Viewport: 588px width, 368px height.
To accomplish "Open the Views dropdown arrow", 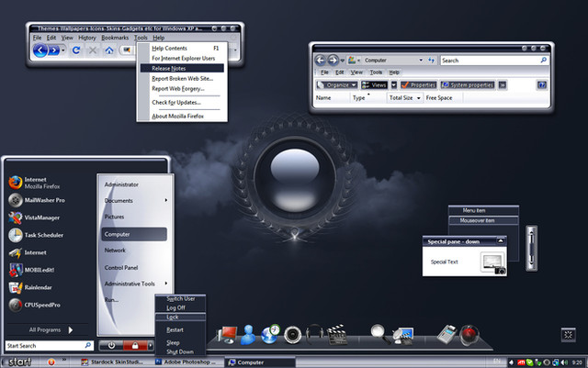I will click(394, 85).
